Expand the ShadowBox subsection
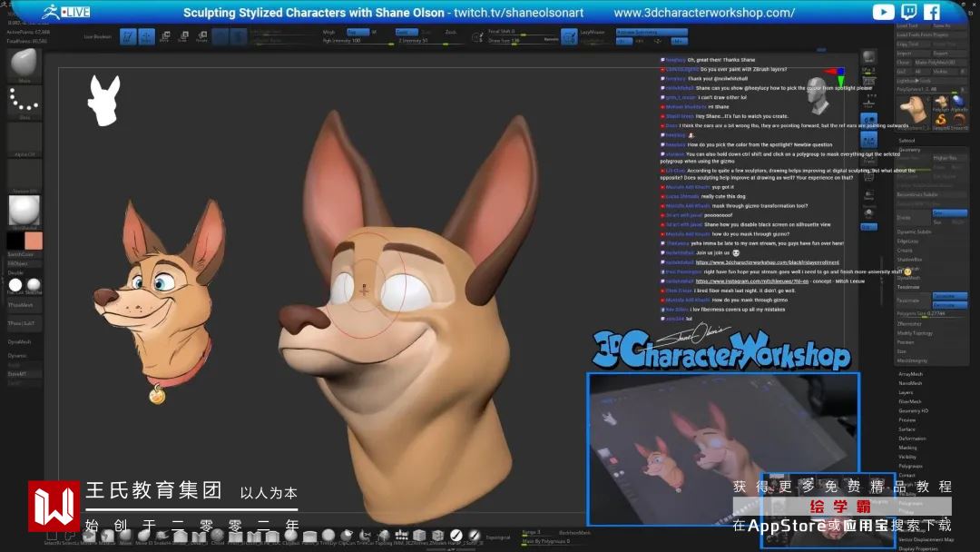980x552 pixels. coord(909,260)
